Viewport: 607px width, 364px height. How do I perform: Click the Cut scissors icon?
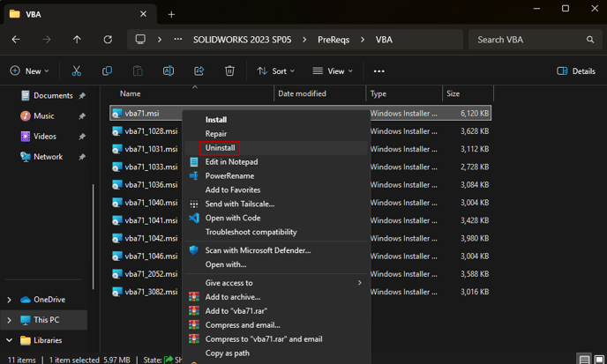76,71
